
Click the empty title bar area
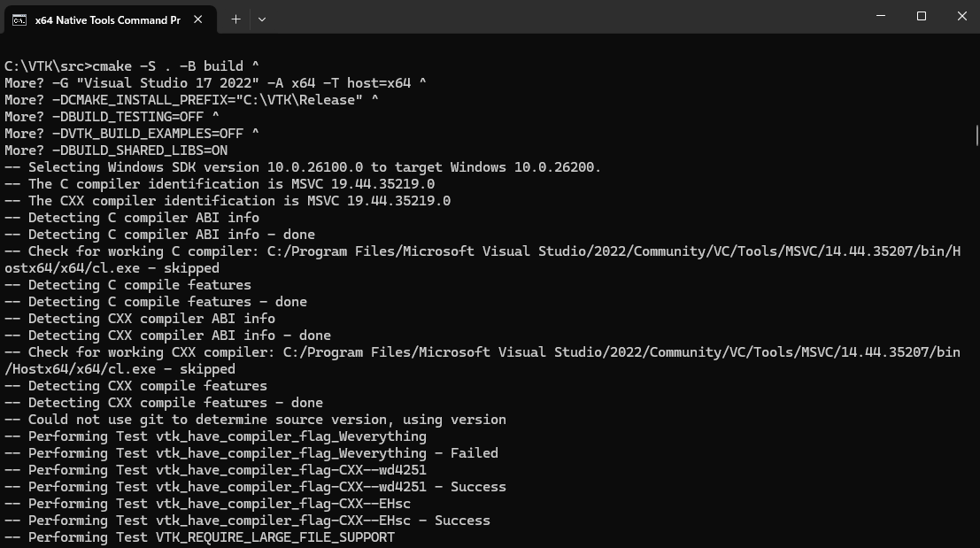[x=562, y=16]
